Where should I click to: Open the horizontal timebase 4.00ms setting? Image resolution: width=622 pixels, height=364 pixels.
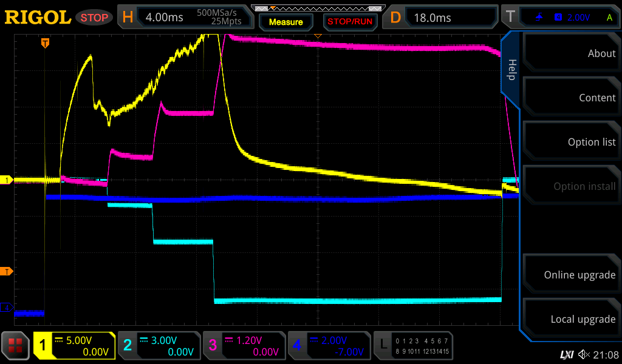point(185,18)
